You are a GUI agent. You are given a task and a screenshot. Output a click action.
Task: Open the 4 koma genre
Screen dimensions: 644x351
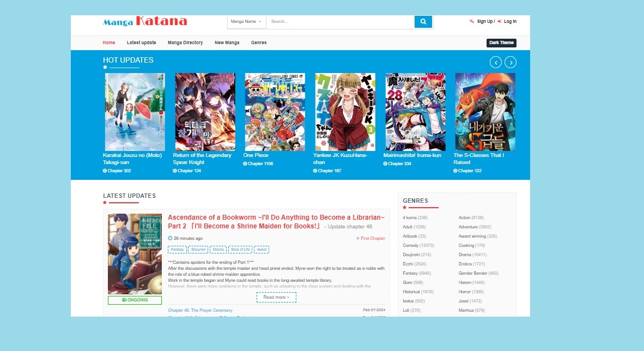tap(415, 218)
